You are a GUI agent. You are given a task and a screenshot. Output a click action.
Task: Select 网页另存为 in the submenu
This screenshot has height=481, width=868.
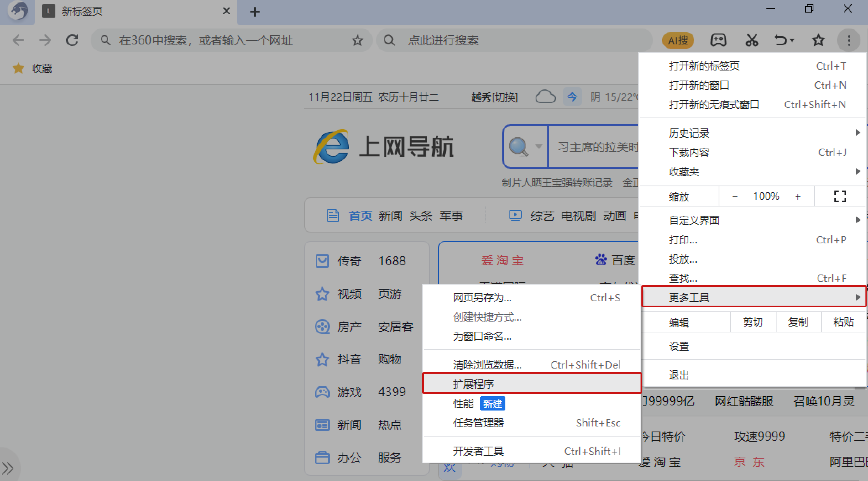tap(532, 297)
